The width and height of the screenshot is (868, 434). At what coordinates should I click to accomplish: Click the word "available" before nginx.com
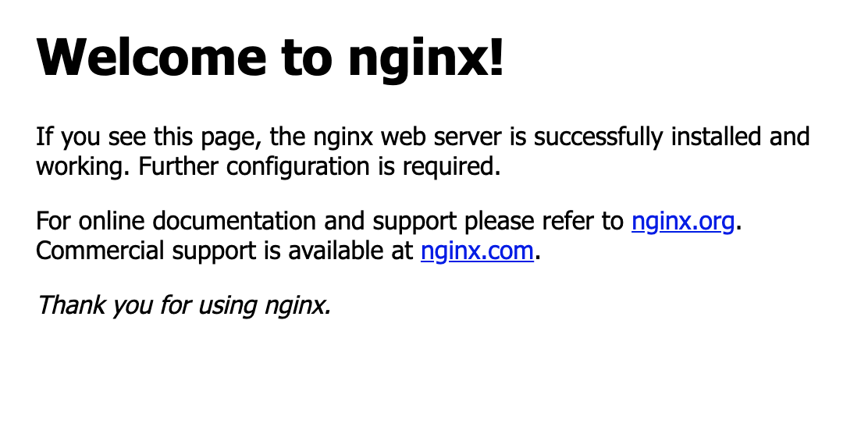333,251
